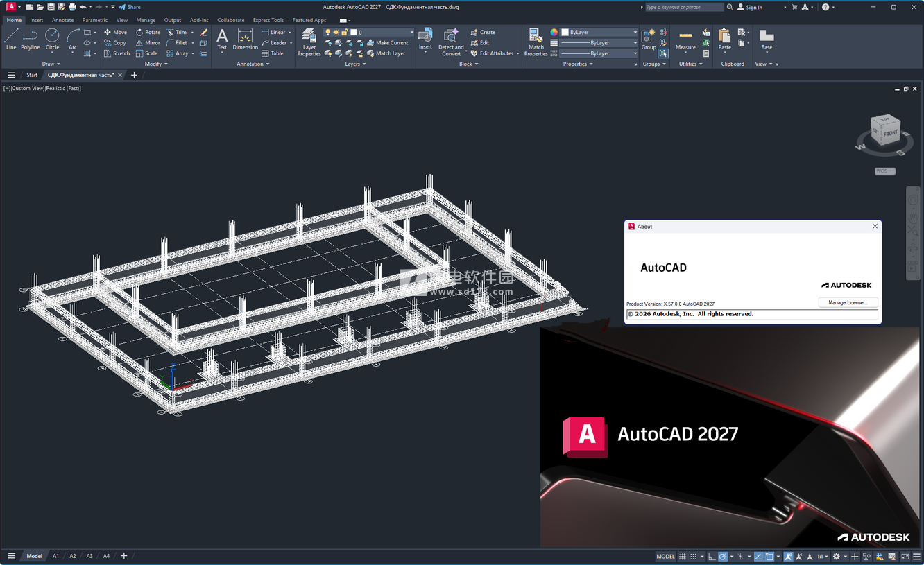The image size is (924, 565).
Task: Open the A1 layout tab
Action: pos(55,556)
